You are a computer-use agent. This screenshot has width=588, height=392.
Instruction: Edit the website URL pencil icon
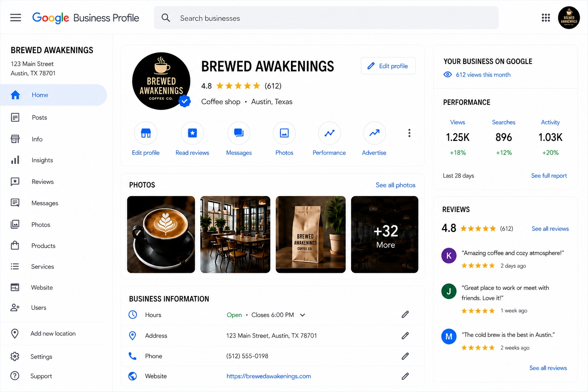coord(405,376)
